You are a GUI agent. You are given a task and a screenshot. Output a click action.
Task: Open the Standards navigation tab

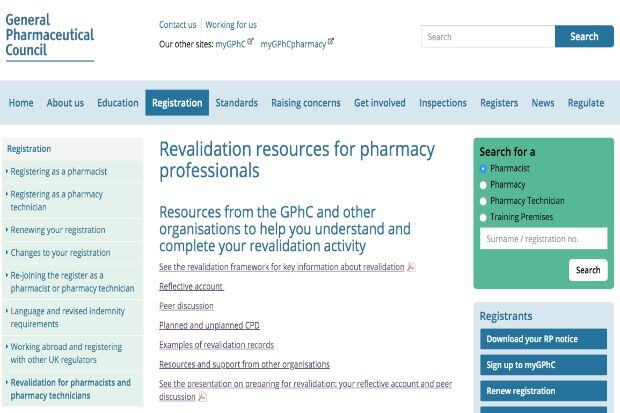click(x=236, y=103)
